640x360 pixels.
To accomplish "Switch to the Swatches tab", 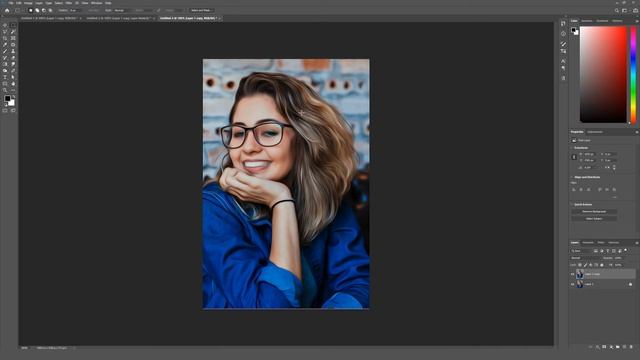I will coord(587,21).
